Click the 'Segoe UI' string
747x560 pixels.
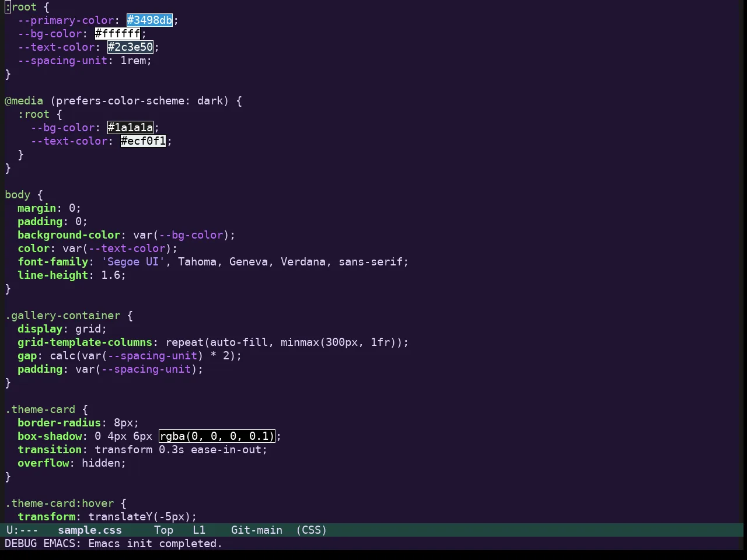[x=133, y=262]
